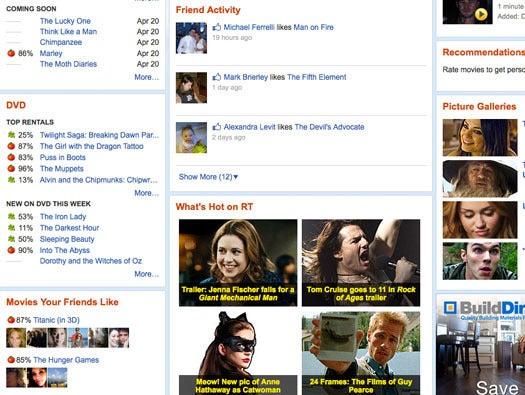Click the thumbs-up icon next to Mark Brierley
Image resolution: width=525 pixels, height=395 pixels.
click(217, 77)
